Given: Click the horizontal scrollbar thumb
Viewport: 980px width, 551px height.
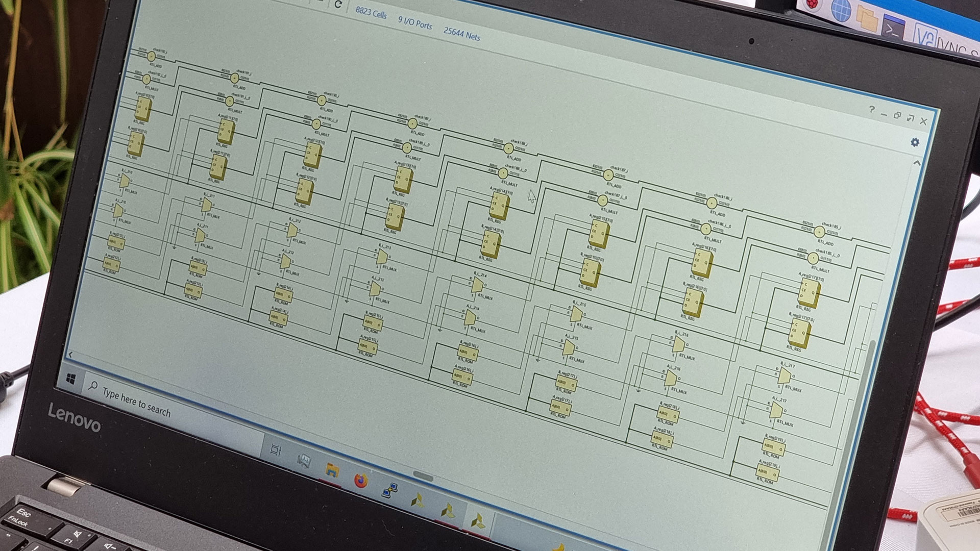Looking at the screenshot, I should pos(423,477).
